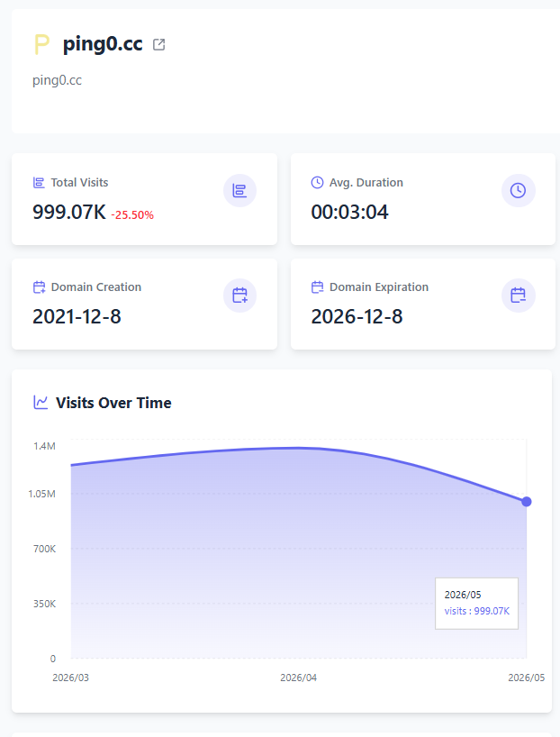This screenshot has height=737, width=560.
Task: Click the Domain Expiration round calendar-minus icon
Action: [x=519, y=296]
